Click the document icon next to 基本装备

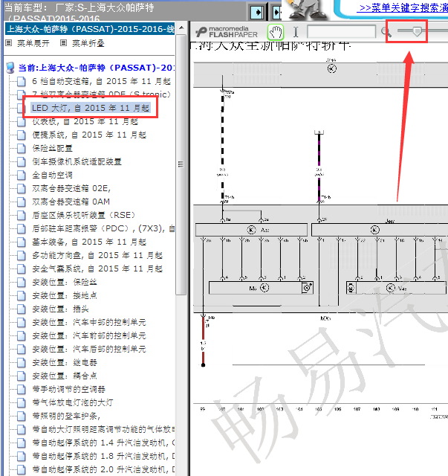click(x=22, y=242)
